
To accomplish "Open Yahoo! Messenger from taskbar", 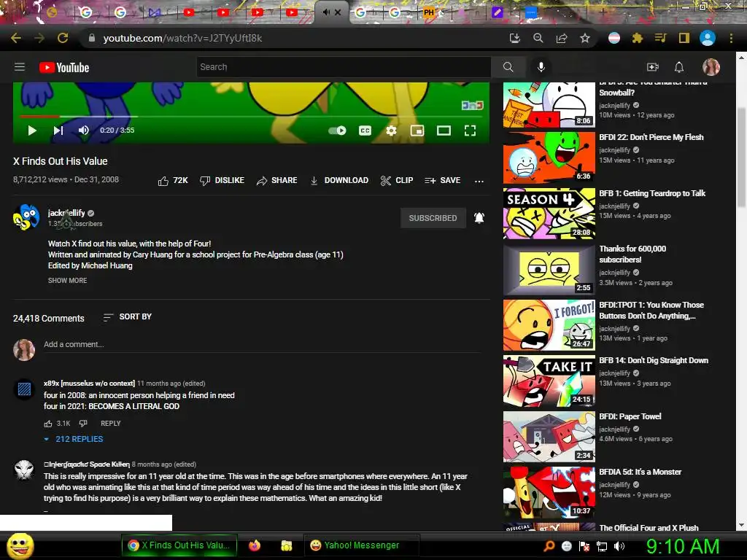I will coord(362,545).
